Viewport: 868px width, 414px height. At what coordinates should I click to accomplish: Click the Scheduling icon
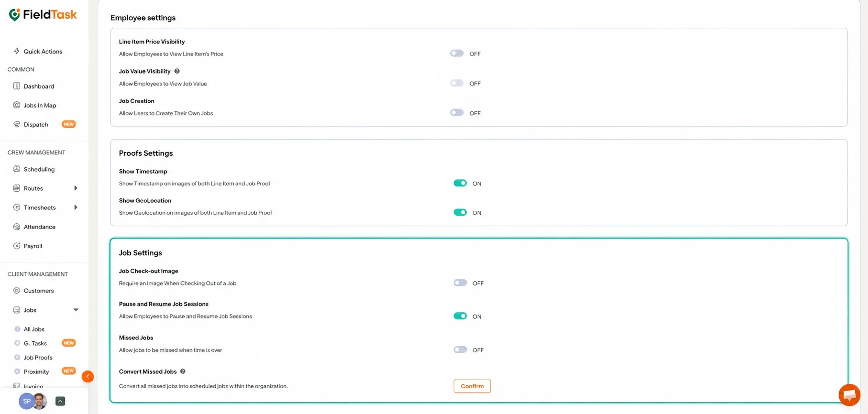coord(17,169)
